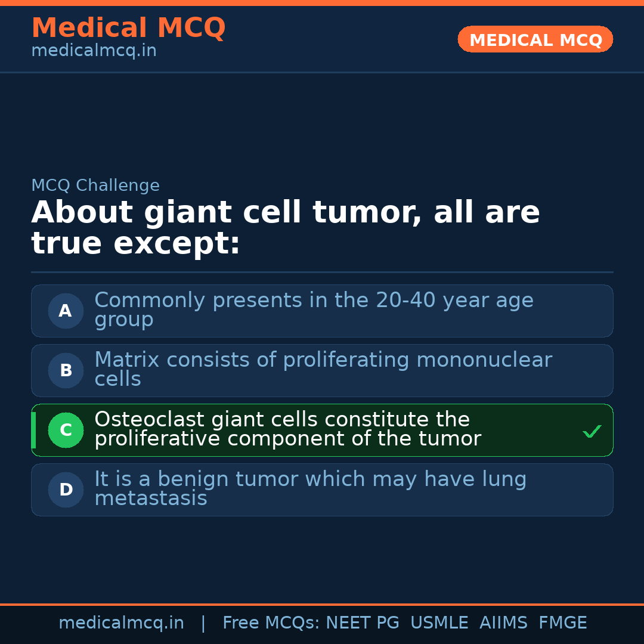Click the large orange Medical MCQ title
Viewport: 644px width, 644px height.
tap(128, 28)
